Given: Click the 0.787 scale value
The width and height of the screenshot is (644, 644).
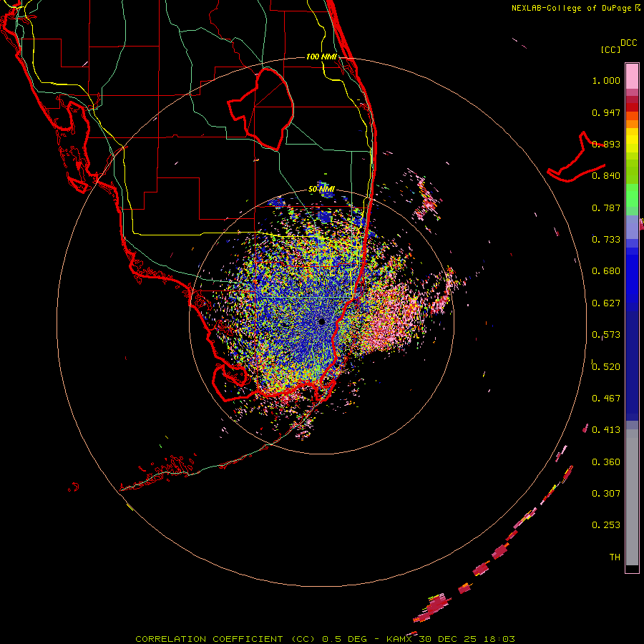Looking at the screenshot, I should pyautogui.click(x=606, y=208).
